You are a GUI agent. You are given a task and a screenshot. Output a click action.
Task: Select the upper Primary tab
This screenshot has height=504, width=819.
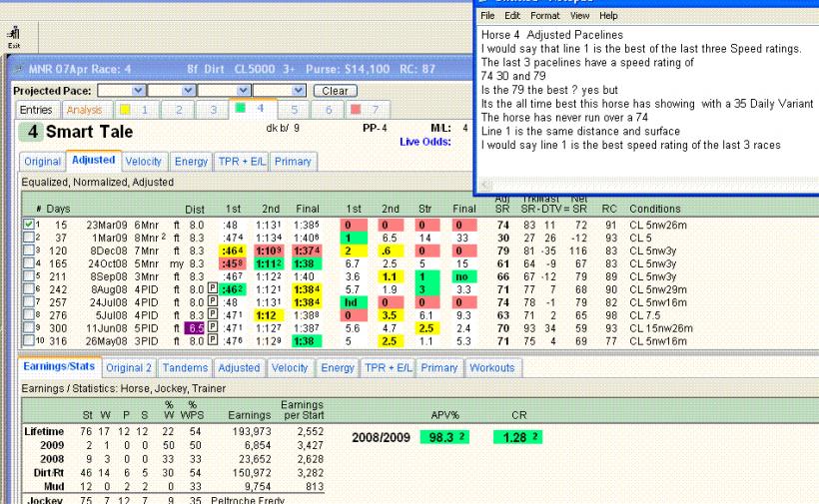tap(293, 162)
